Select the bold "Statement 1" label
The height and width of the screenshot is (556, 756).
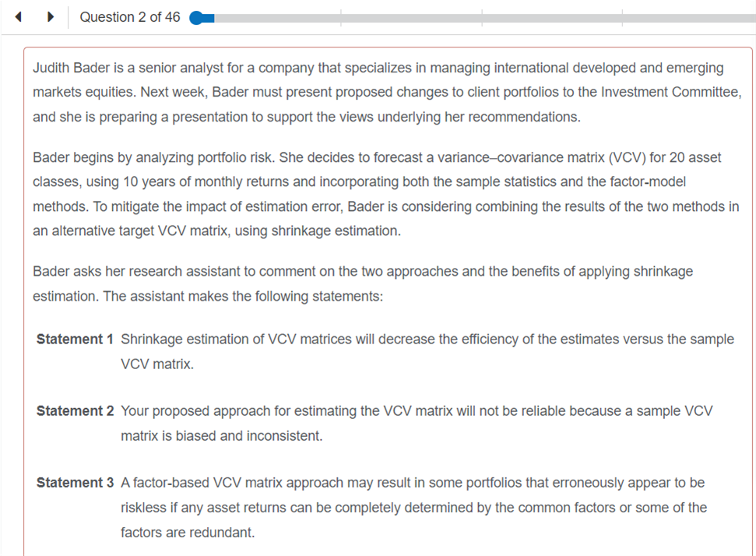75,340
